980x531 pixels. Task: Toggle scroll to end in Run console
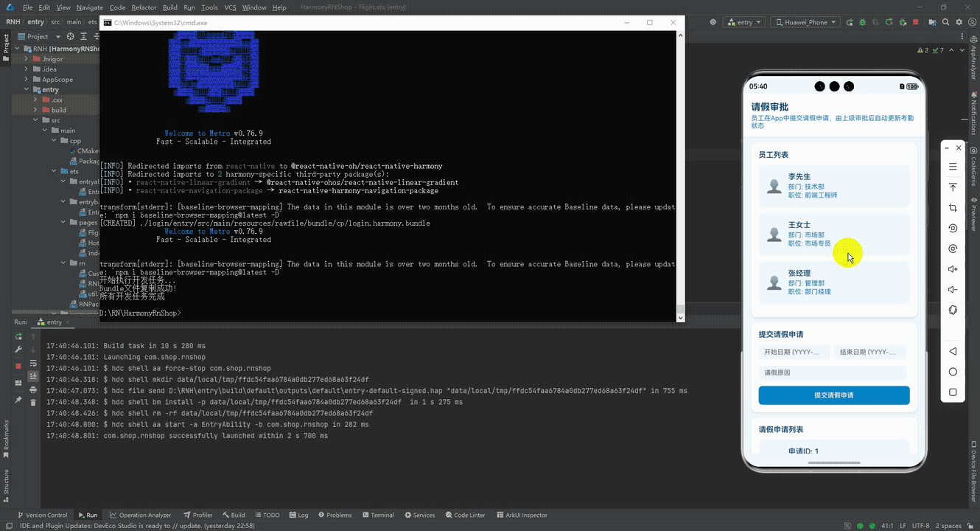click(x=33, y=376)
